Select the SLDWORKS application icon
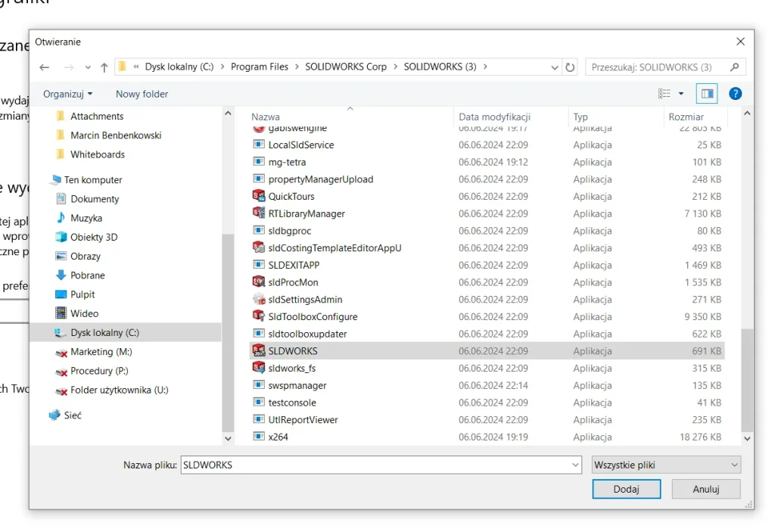The image size is (775, 532). 259,351
